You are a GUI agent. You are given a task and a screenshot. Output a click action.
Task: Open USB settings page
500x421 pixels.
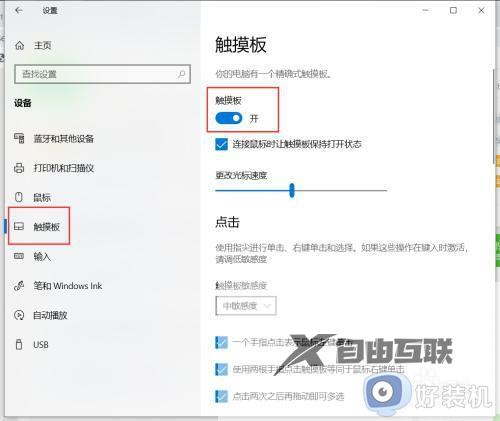coord(41,344)
